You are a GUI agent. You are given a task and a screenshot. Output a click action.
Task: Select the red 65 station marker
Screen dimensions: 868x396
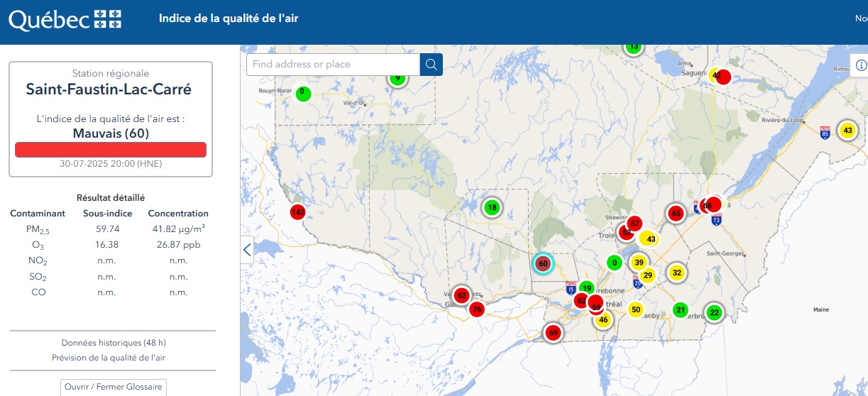[676, 213]
